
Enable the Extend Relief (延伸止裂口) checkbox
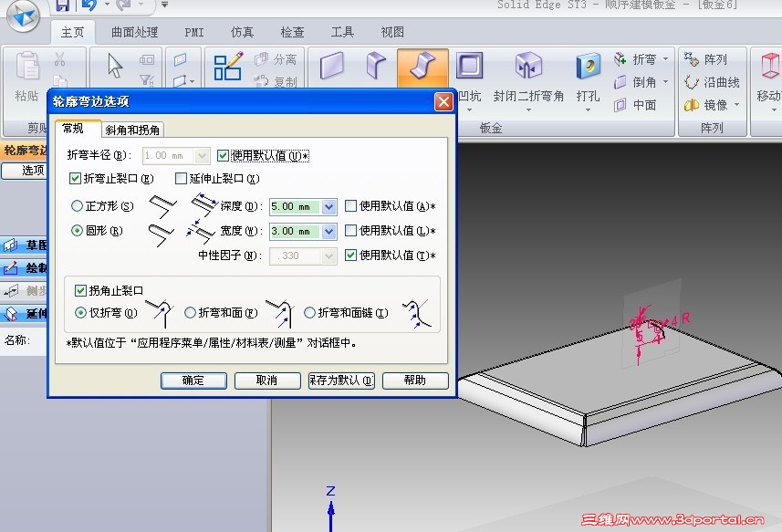(181, 179)
